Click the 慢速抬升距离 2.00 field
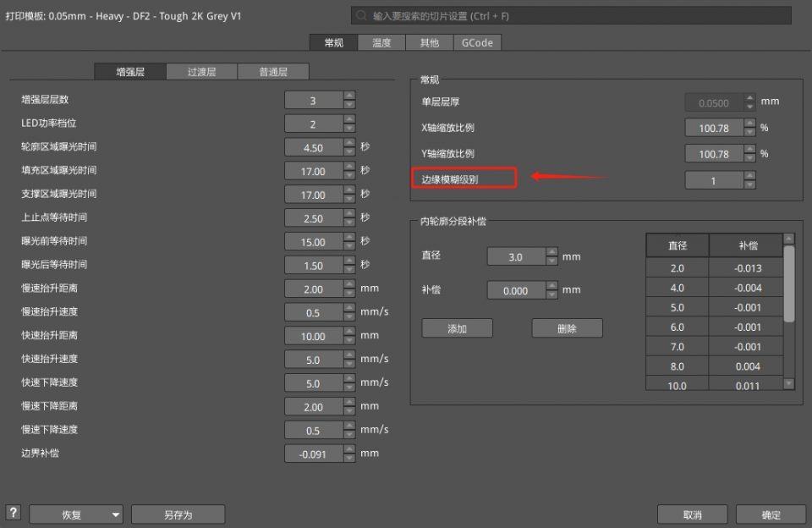The height and width of the screenshot is (528, 812). point(314,289)
